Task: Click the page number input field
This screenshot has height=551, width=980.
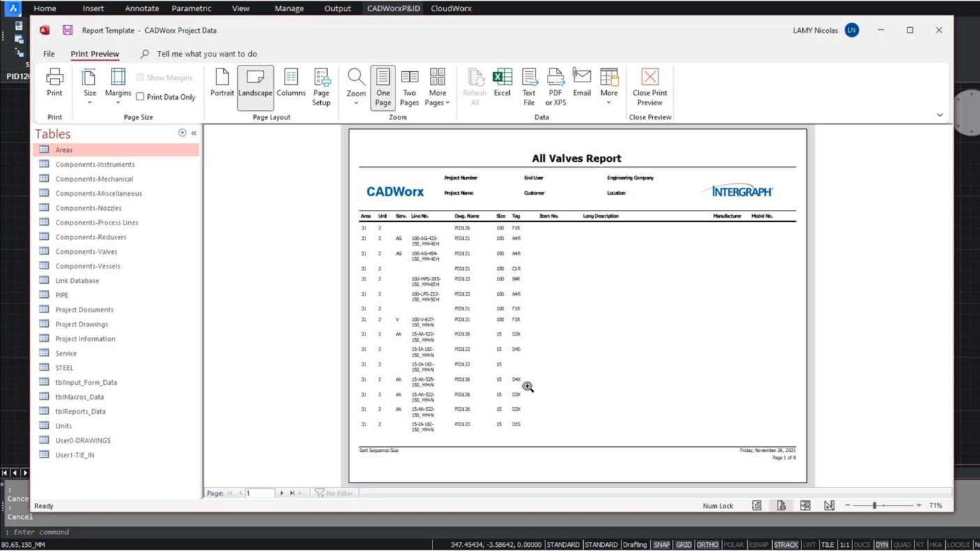Action: (x=259, y=493)
